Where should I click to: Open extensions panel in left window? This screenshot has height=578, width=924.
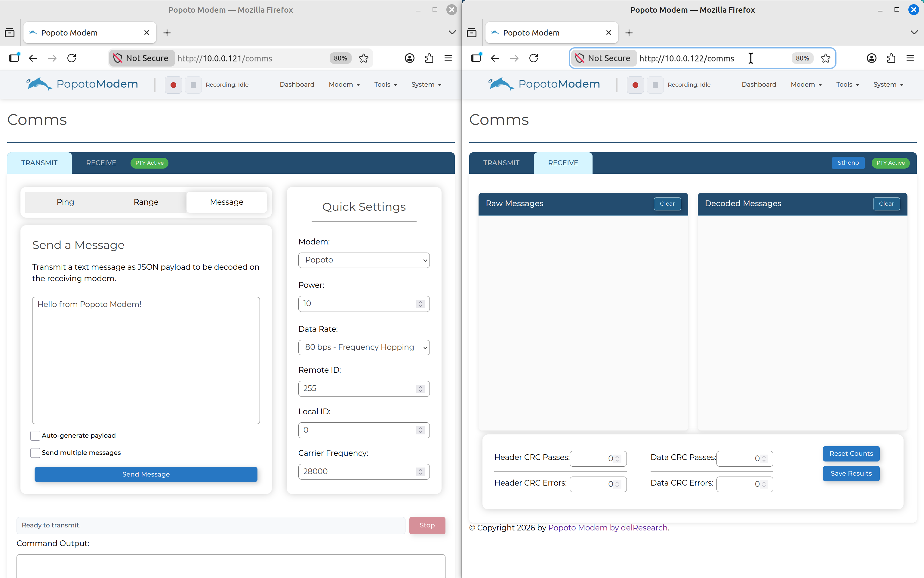tap(429, 58)
